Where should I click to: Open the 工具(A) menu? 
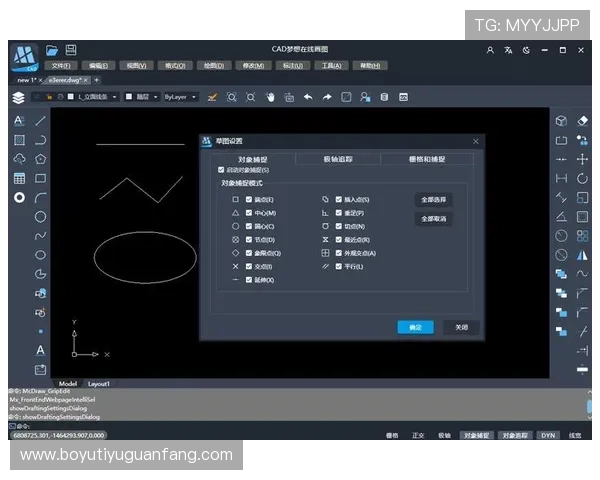click(331, 66)
